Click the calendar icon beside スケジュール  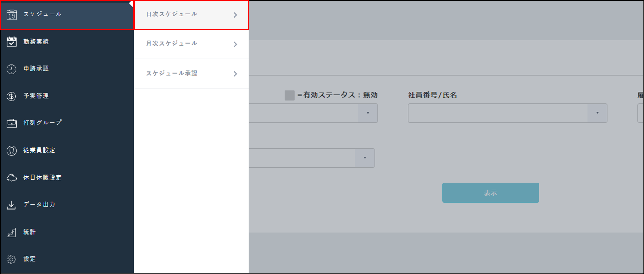click(12, 15)
